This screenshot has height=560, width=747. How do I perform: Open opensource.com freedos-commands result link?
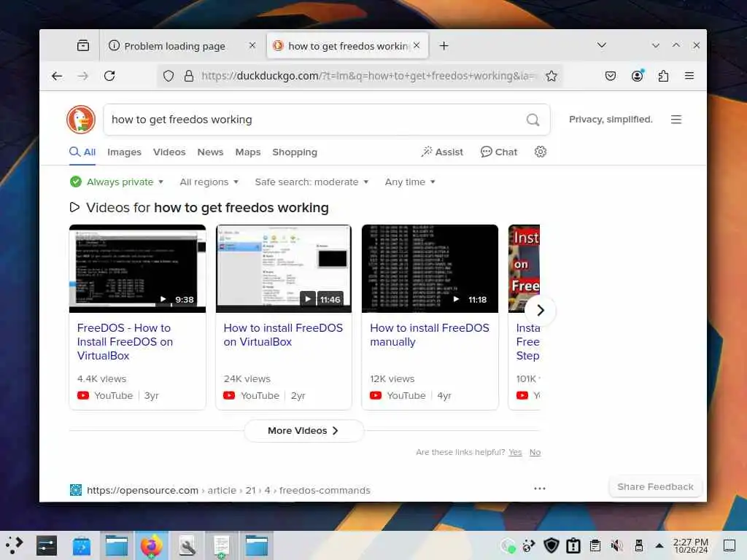[228, 490]
